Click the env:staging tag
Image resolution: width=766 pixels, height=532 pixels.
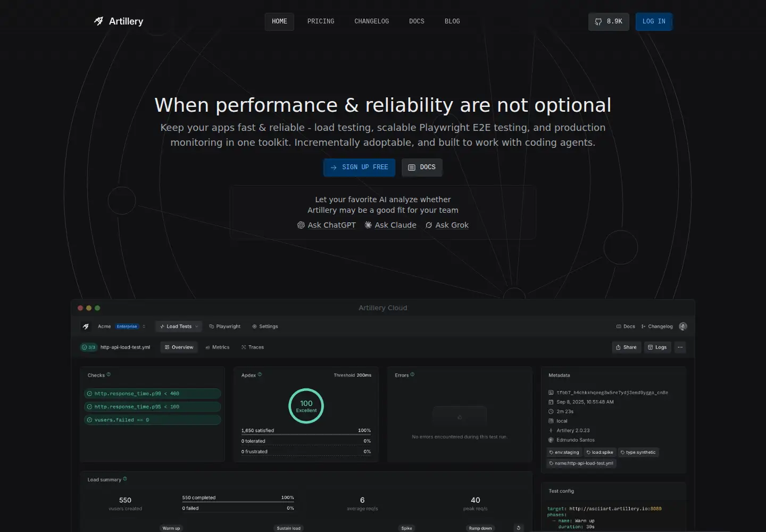564,452
